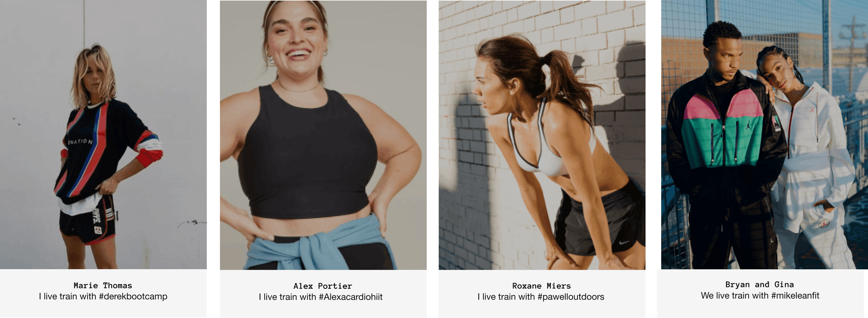Image resolution: width=868 pixels, height=318 pixels.
Task: Click Roxane Miers's caption panel
Action: pyautogui.click(x=542, y=294)
